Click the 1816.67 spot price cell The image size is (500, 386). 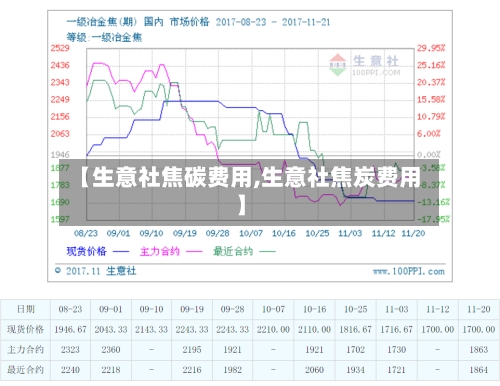[x=355, y=329]
